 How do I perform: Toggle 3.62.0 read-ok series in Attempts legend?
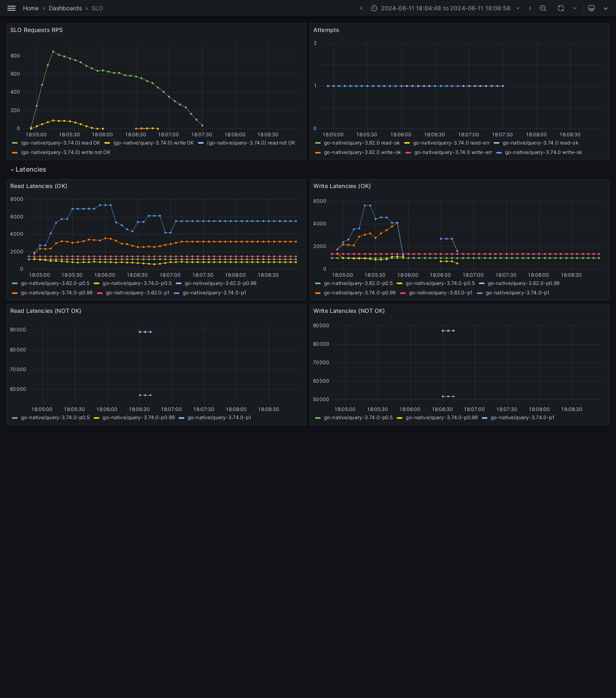pos(362,143)
